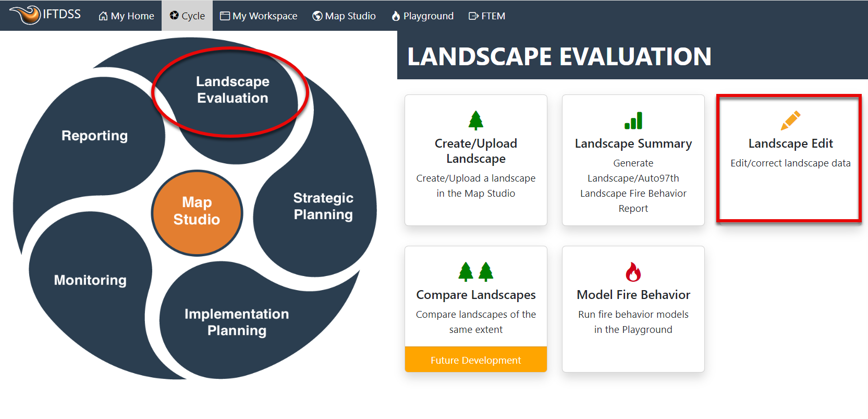Click 'Run fire behavior models in the Playground' text
The height and width of the screenshot is (419, 868).
[x=633, y=322]
